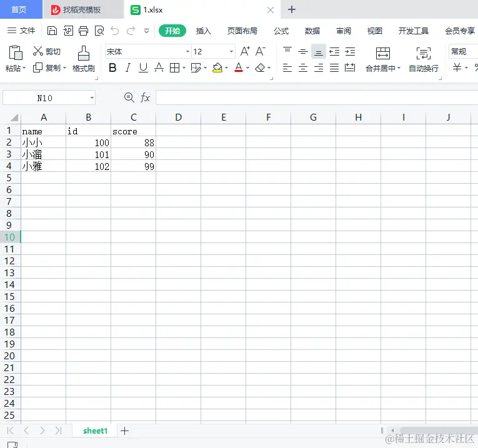
Task: Toggle Underline formatting
Action: [x=143, y=67]
